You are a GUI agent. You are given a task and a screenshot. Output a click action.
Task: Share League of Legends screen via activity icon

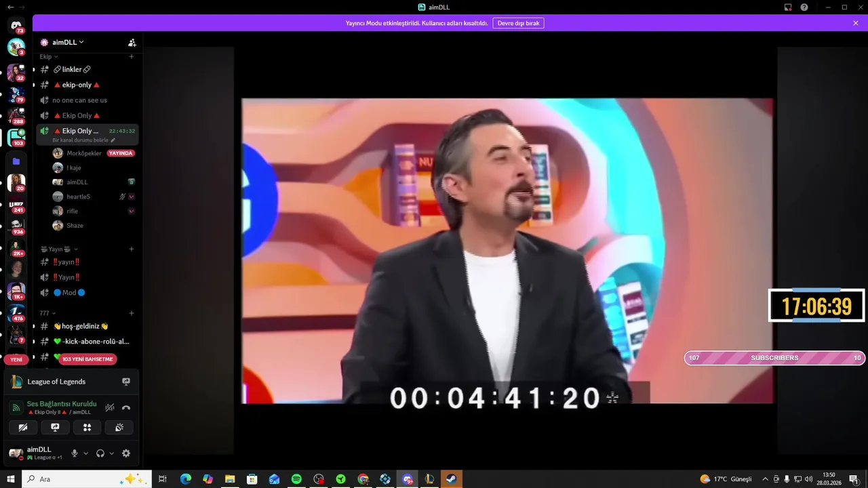(126, 382)
